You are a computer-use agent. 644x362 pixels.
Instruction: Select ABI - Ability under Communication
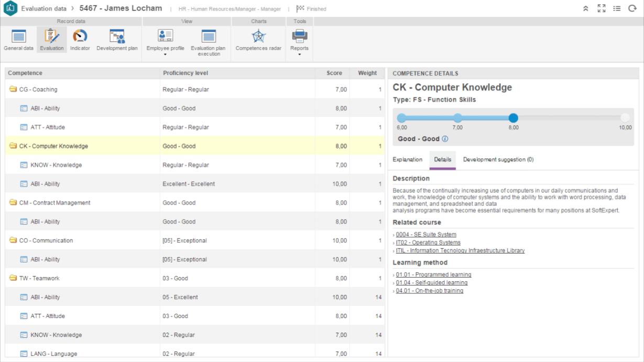pos(195,259)
